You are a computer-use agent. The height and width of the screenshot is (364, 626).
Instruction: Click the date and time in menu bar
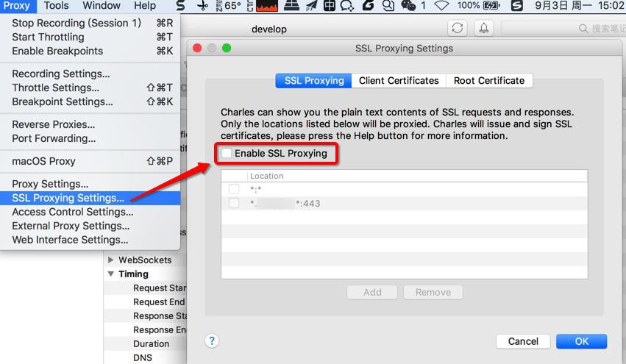pyautogui.click(x=580, y=6)
